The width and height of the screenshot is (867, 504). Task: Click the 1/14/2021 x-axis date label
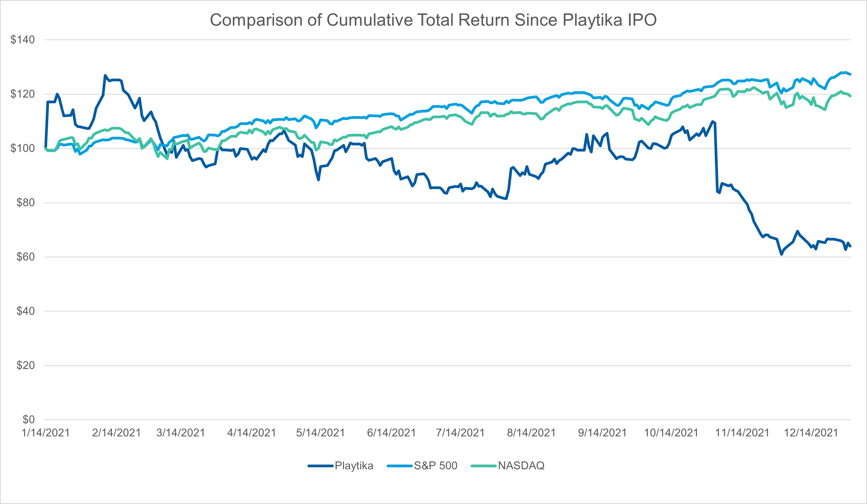pyautogui.click(x=46, y=433)
